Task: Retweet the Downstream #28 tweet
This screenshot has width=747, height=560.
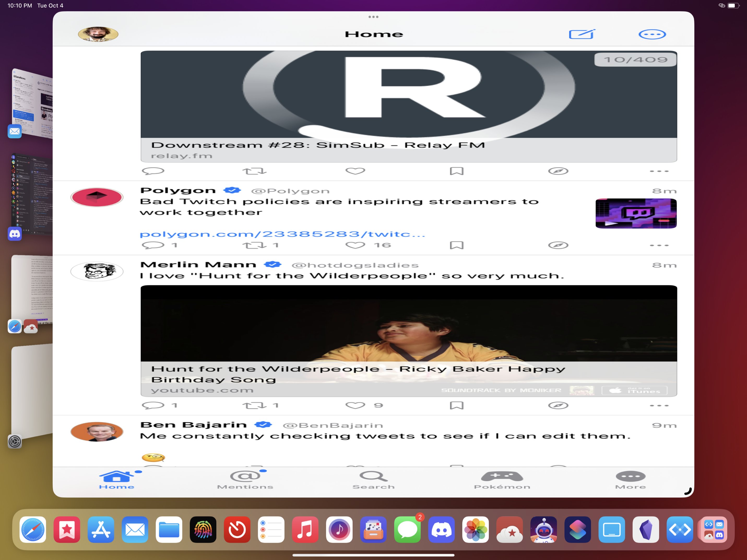Action: pos(254,171)
